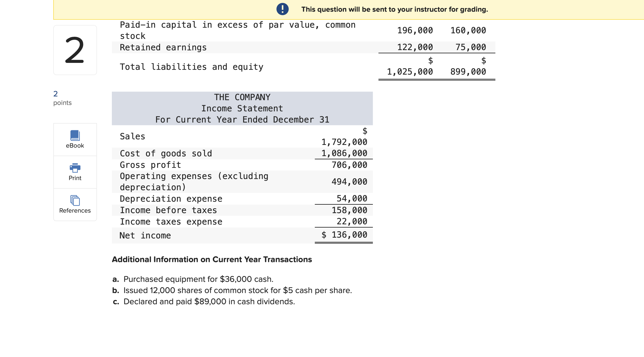Screen dimensions: 644x357
Task: Click the blue alert exclamation icon
Action: click(282, 9)
